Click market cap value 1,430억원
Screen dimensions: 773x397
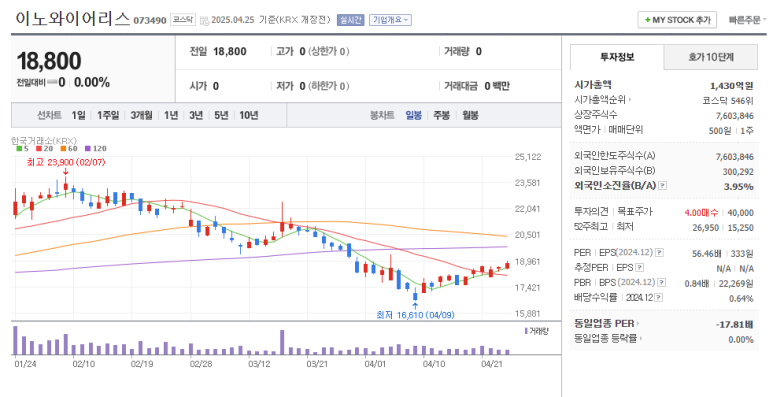click(x=732, y=86)
